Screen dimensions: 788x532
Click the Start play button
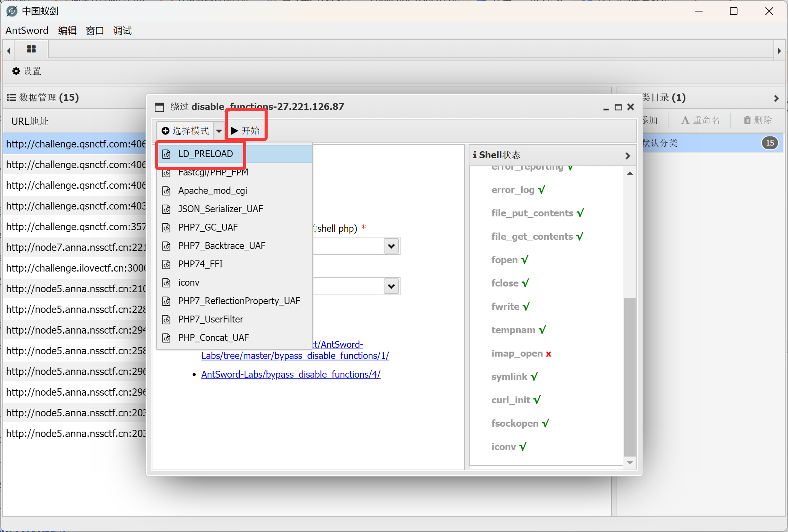point(245,131)
